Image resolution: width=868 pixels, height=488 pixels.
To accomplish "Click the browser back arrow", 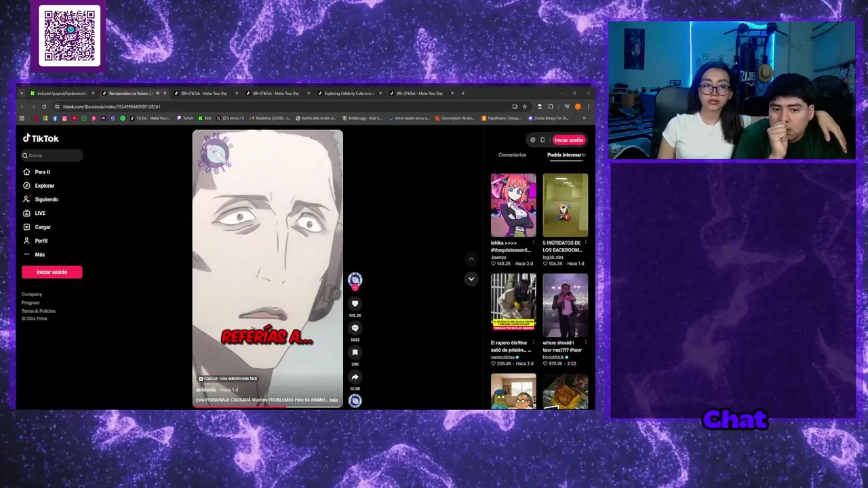I will [22, 106].
